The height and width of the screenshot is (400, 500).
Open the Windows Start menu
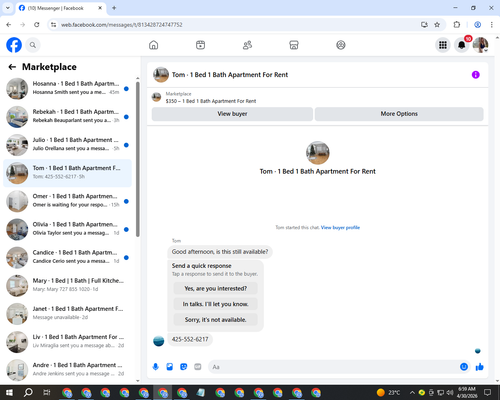(x=9, y=393)
